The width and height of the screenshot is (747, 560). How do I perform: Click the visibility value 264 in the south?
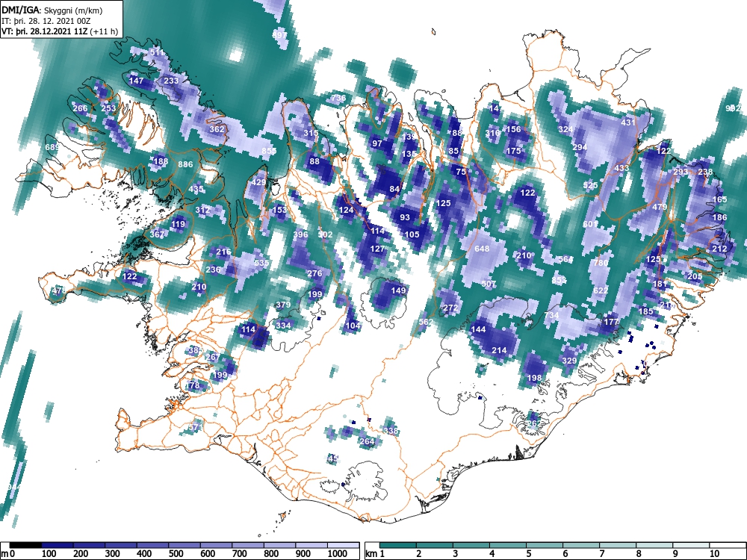coord(367,441)
